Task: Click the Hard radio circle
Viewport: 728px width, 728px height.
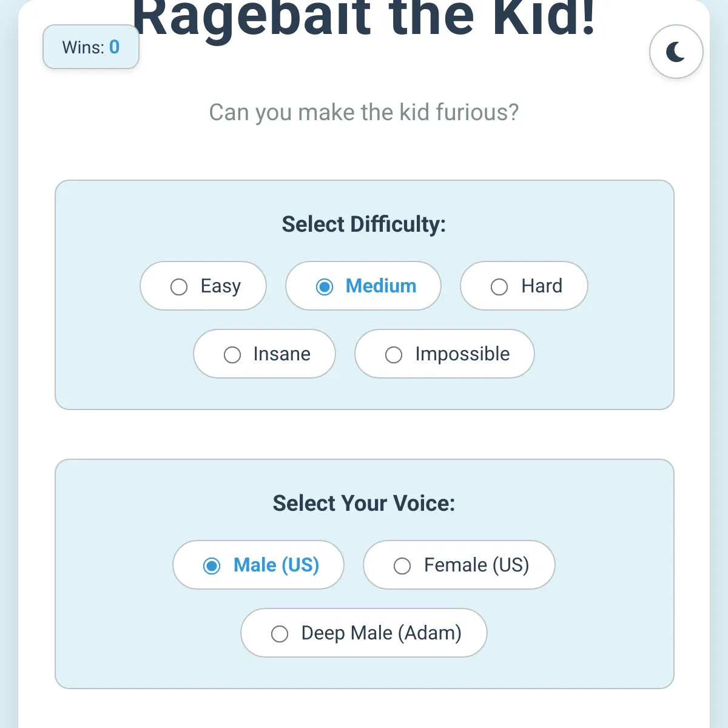Action: pos(499,287)
